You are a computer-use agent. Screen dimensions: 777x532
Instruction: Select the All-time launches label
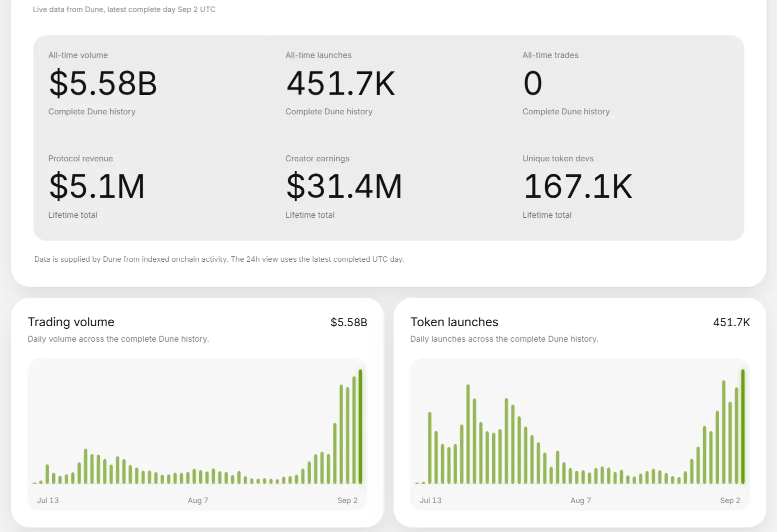318,55
